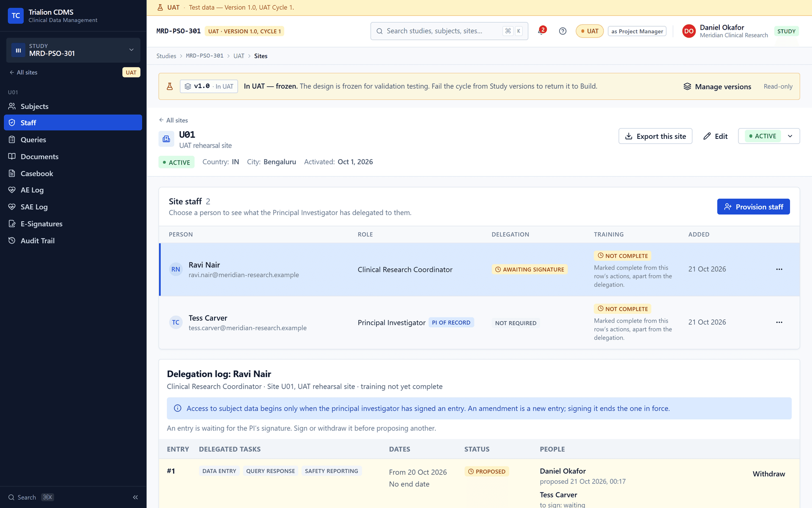
Task: Open Documents in the sidebar
Action: tap(73, 157)
